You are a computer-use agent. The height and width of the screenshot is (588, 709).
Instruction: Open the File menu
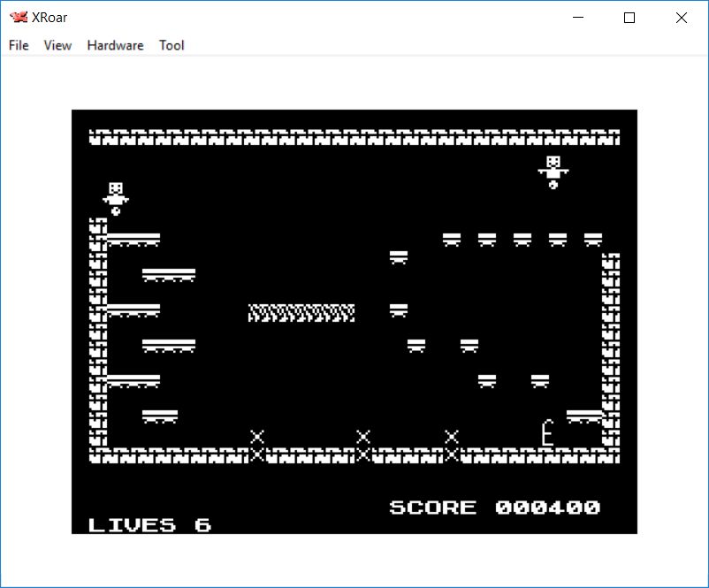[x=19, y=45]
